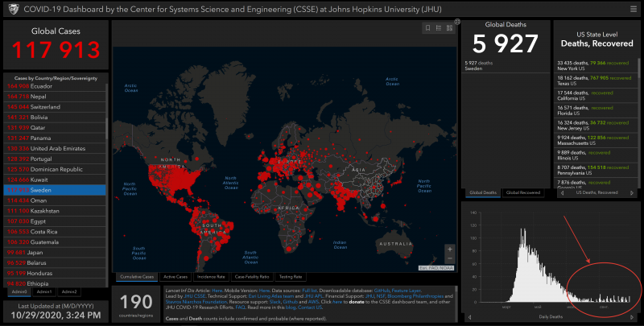Screen dimensions: 644x326
Task: Go to next US state panel
Action: [632, 192]
